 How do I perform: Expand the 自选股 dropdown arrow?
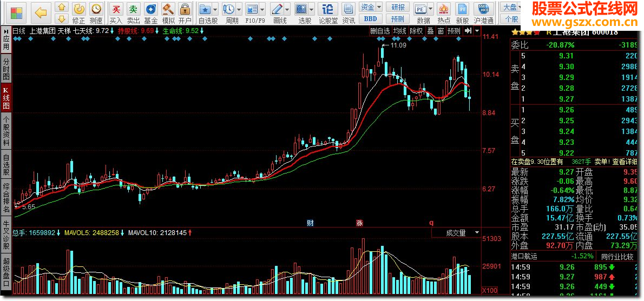pos(215,9)
